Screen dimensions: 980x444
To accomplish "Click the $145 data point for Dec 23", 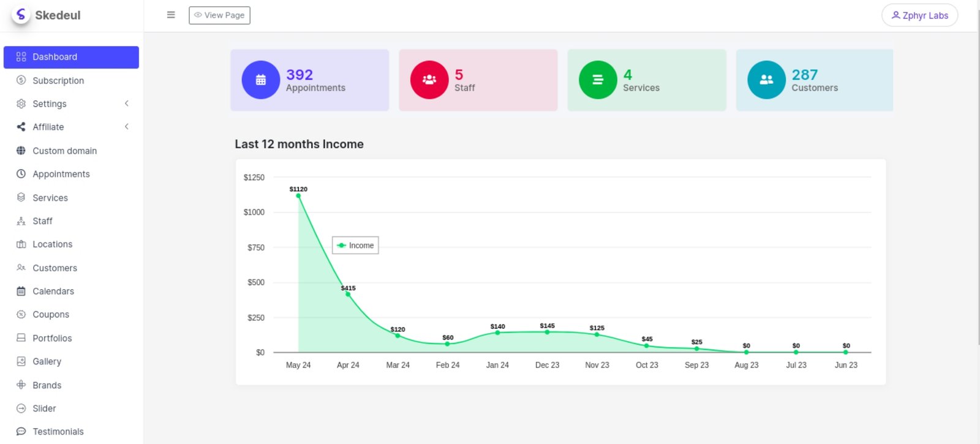I will 547,332.
